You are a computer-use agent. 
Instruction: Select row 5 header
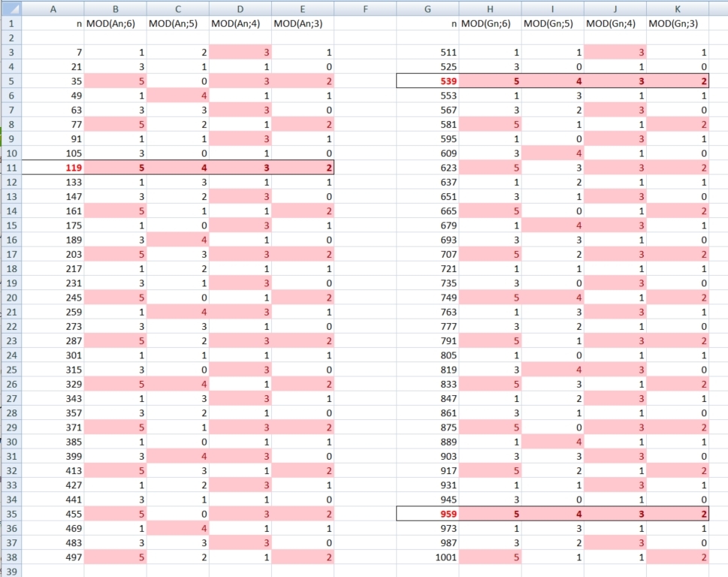pyautogui.click(x=11, y=81)
